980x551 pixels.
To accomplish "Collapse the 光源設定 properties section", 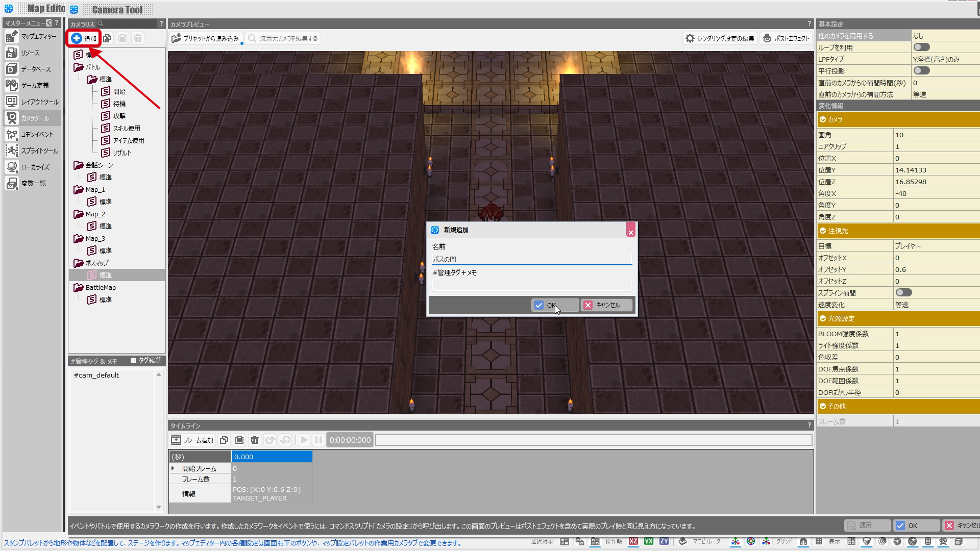I will coord(823,318).
